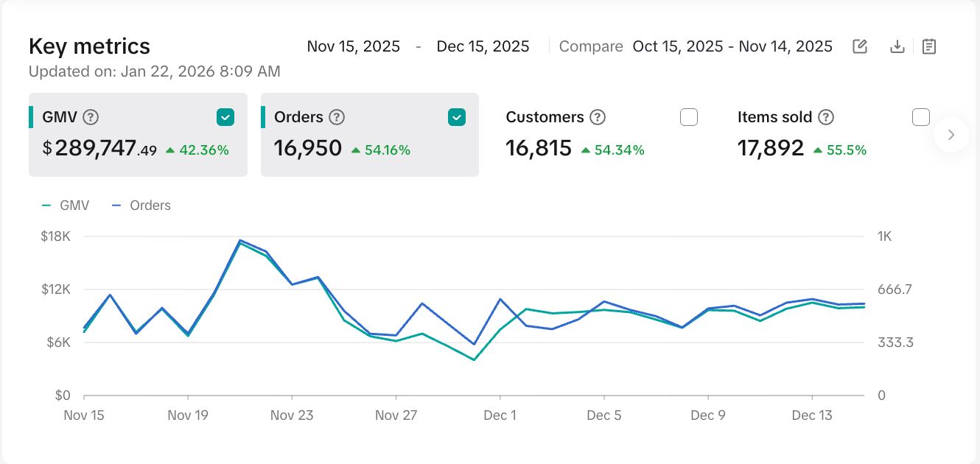
Task: Enable the Items sold metric checkbox
Action: click(x=920, y=117)
